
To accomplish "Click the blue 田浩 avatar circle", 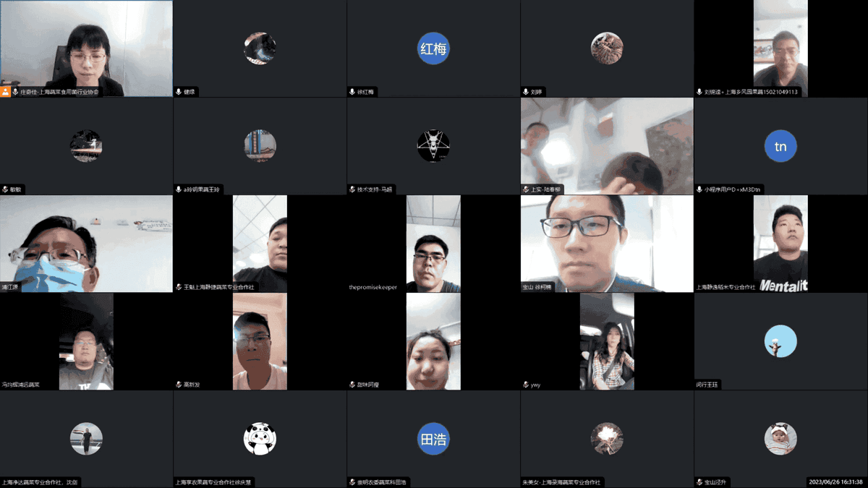I will point(433,439).
